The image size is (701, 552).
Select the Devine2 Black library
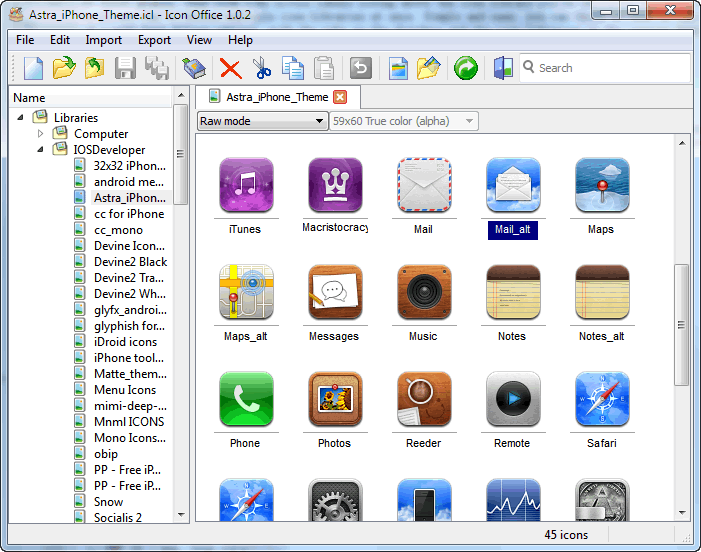pyautogui.click(x=131, y=262)
